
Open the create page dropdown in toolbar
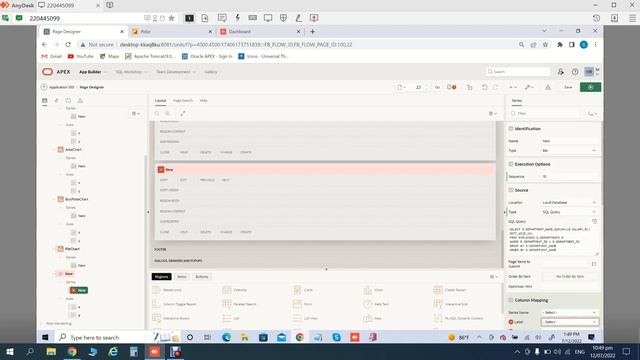coord(512,87)
